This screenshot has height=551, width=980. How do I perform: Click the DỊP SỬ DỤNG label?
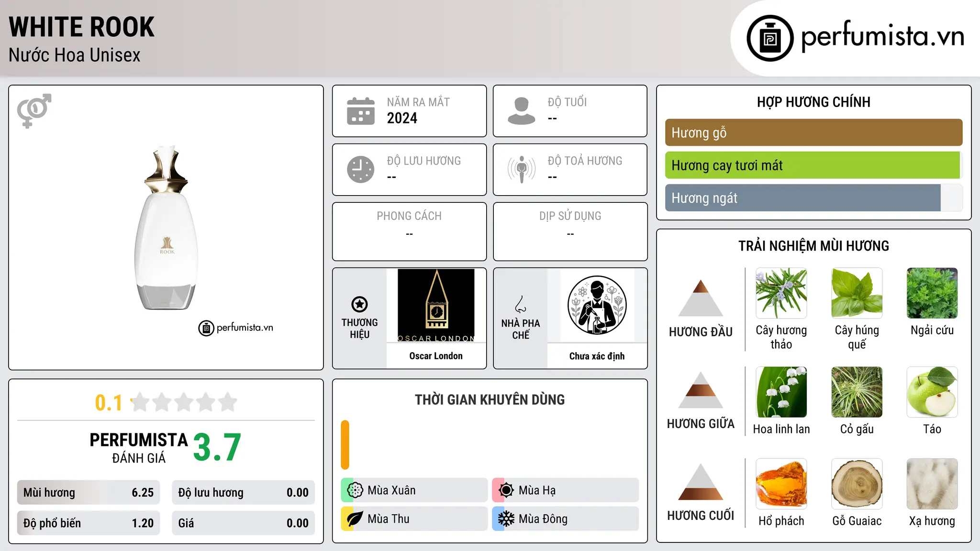pos(570,216)
